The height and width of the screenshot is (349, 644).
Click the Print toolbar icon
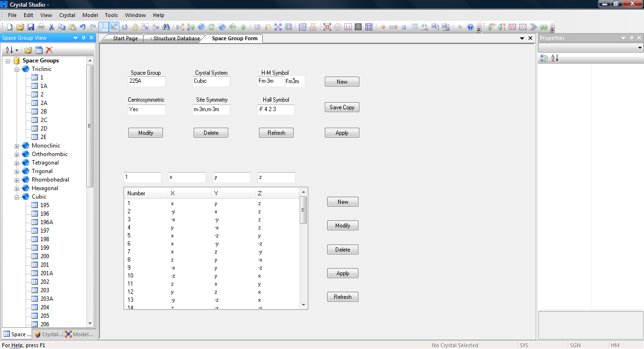(41, 27)
